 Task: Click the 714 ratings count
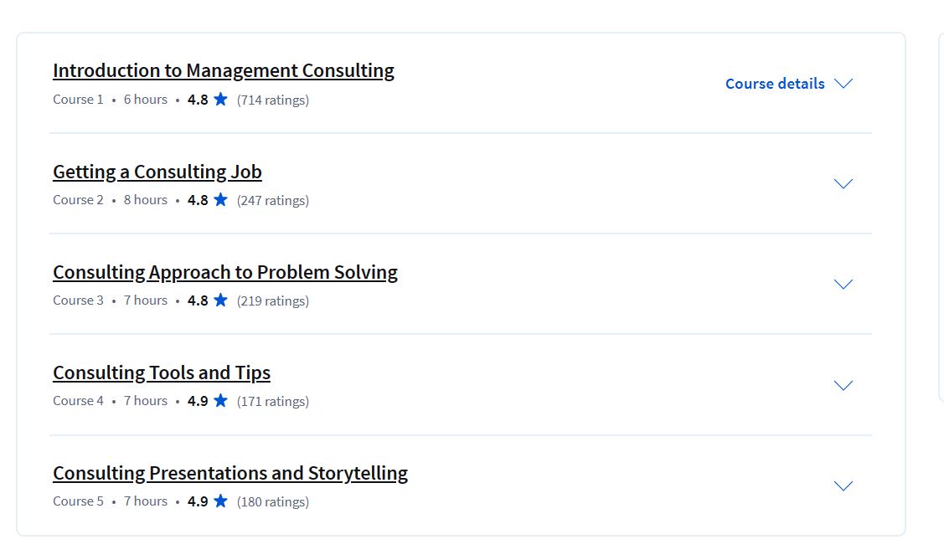(272, 100)
